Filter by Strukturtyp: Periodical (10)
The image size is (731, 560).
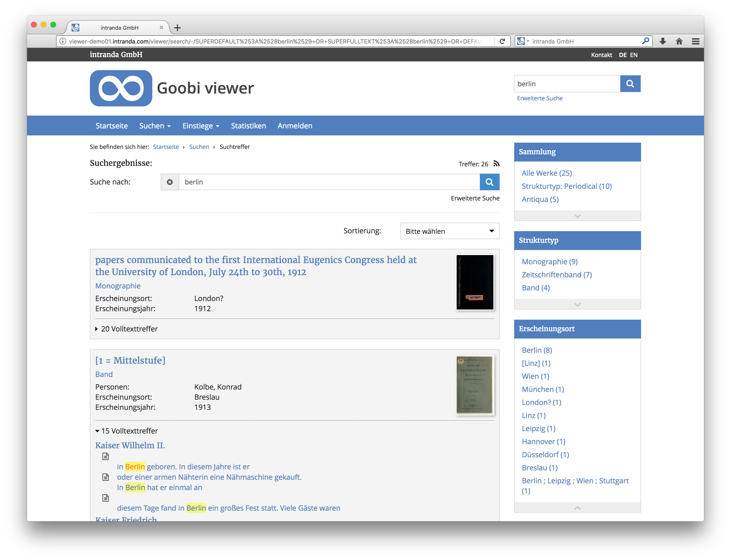tap(567, 186)
